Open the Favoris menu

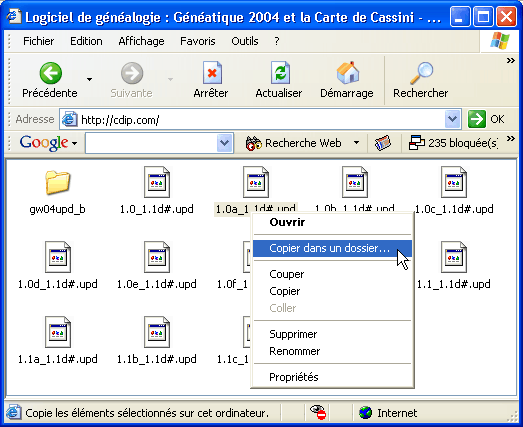coord(198,41)
